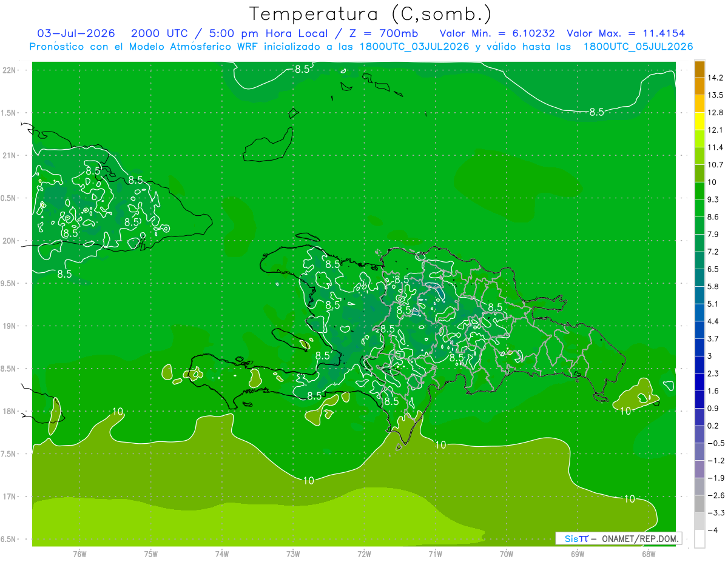This screenshot has width=728, height=562.
Task: Click the "2.3" colorbar value
Action: (714, 373)
